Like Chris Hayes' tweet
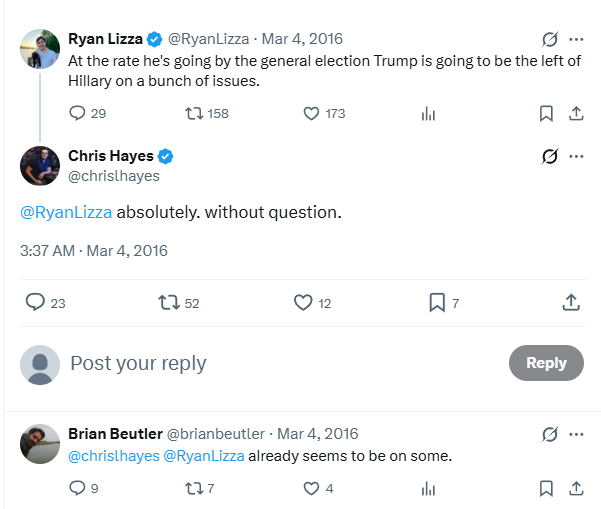601x509 pixels. (304, 302)
